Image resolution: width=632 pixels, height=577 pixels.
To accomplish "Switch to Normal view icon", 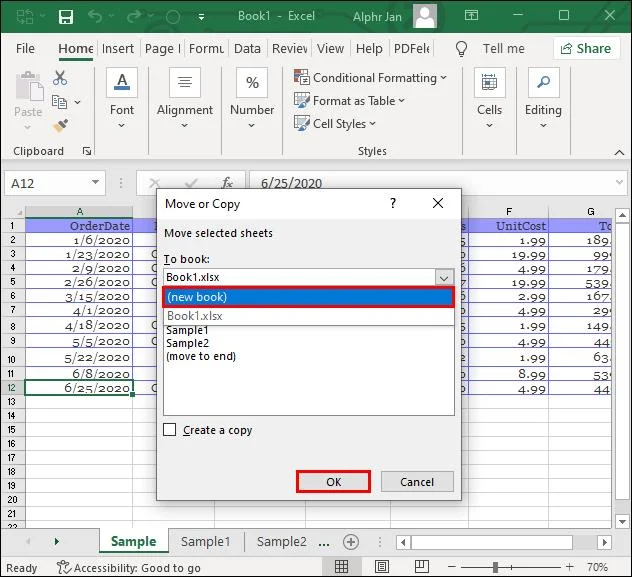I will (341, 567).
